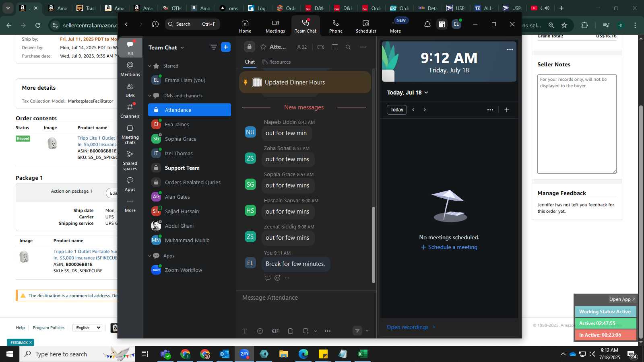
Task: Open File Explorer from the taskbar
Action: coord(284,354)
